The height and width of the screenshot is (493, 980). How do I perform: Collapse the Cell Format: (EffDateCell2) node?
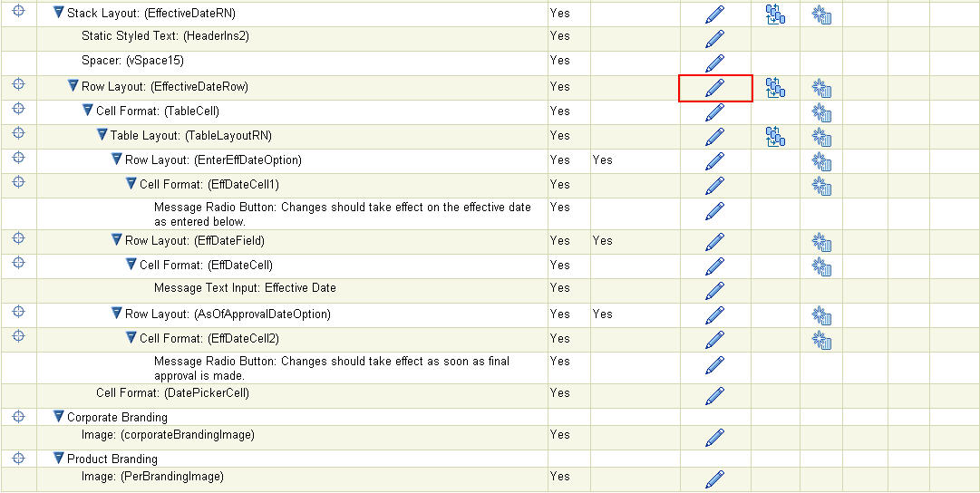(x=131, y=337)
